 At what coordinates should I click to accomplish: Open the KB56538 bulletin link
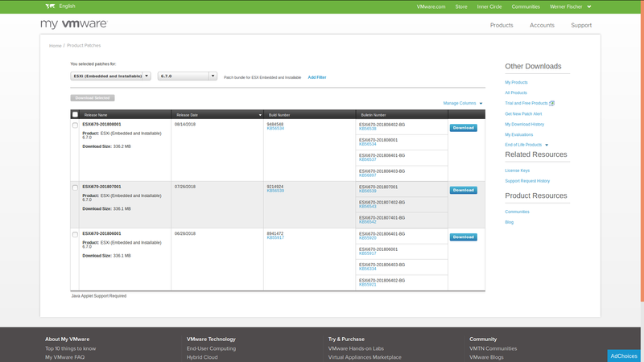coord(368,129)
